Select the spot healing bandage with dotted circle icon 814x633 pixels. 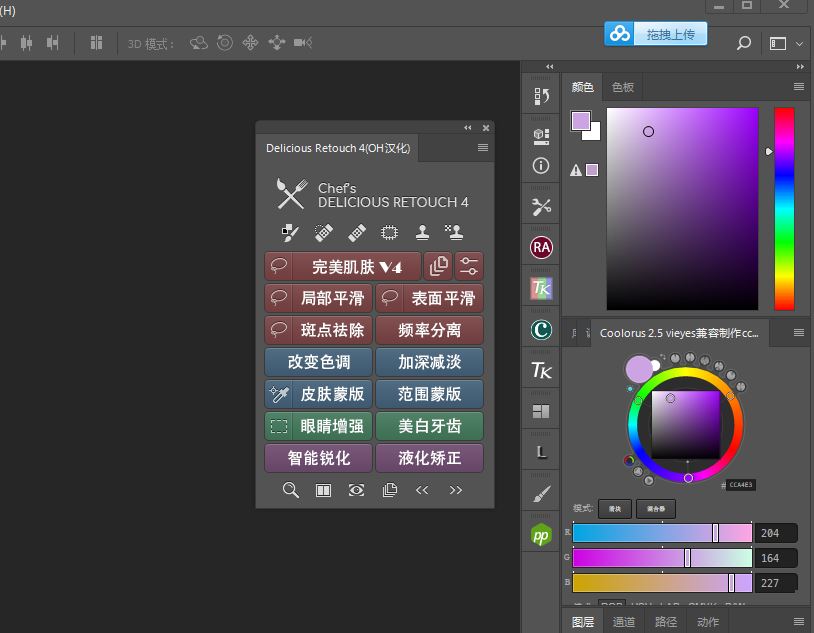323,232
